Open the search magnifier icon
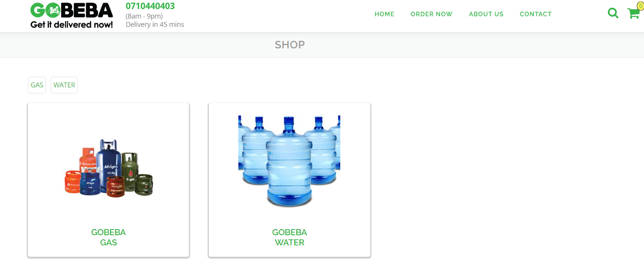 [613, 13]
